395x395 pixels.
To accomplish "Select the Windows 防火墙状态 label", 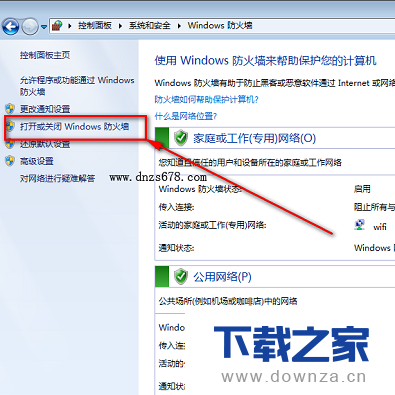I will pos(200,189).
